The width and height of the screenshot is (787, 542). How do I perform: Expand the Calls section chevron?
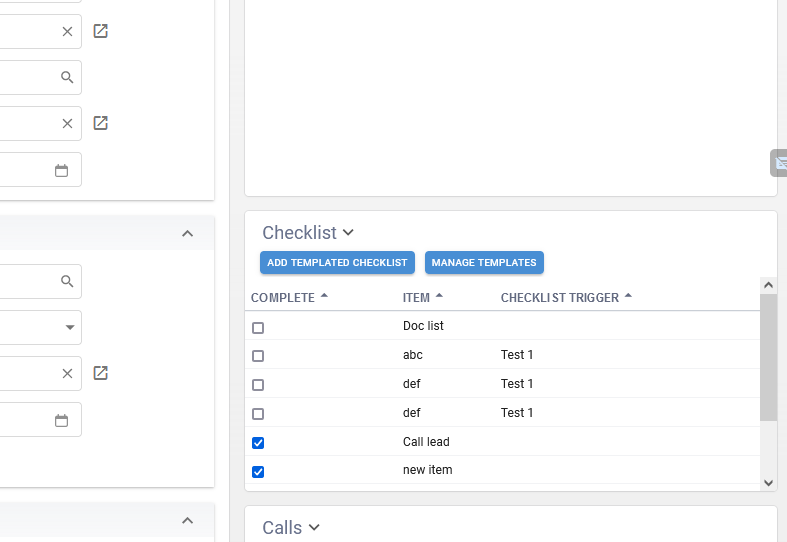click(314, 527)
